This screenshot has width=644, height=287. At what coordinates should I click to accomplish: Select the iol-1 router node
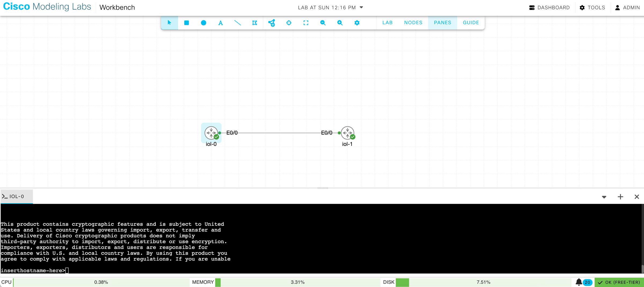click(347, 133)
